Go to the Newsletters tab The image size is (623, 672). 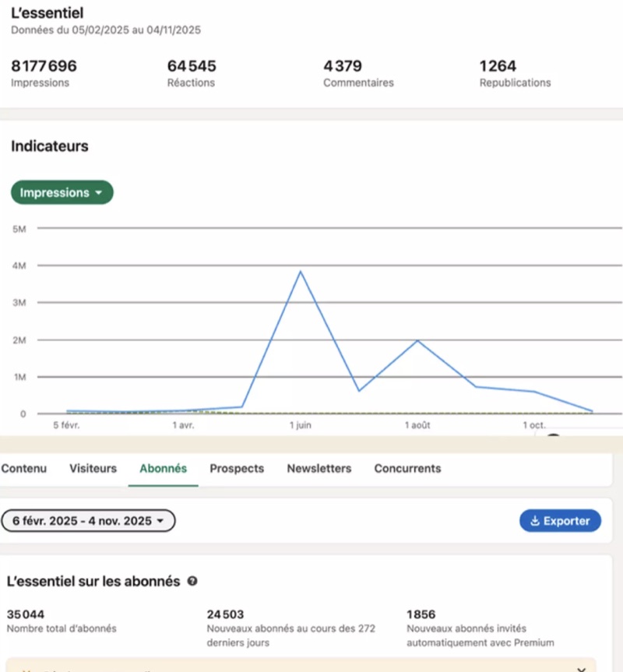click(319, 469)
